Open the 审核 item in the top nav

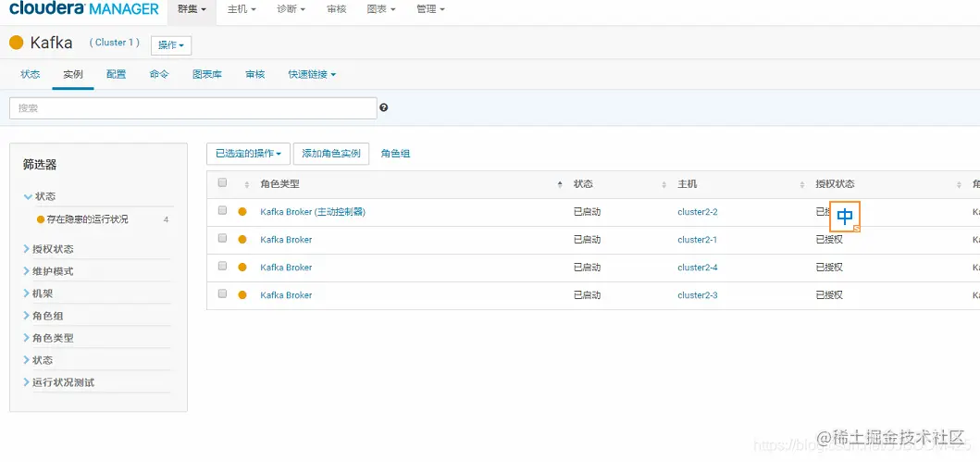point(336,10)
